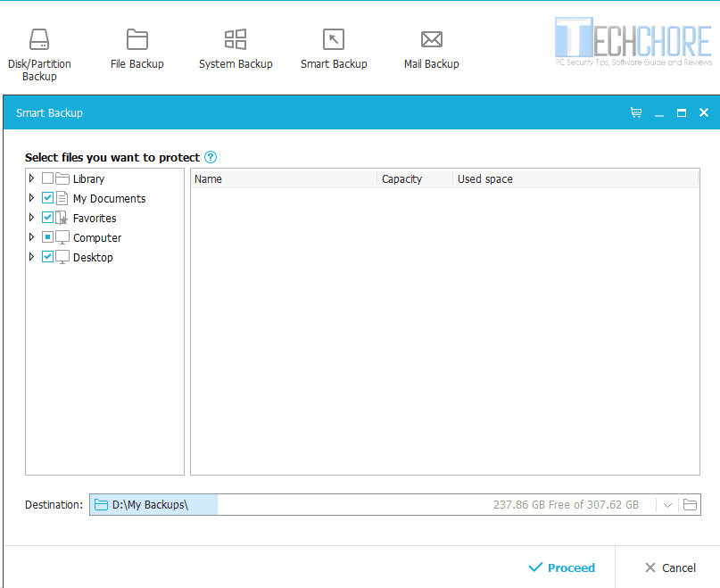The width and height of the screenshot is (720, 588).
Task: Select the Library tree item label
Action: [x=88, y=178]
